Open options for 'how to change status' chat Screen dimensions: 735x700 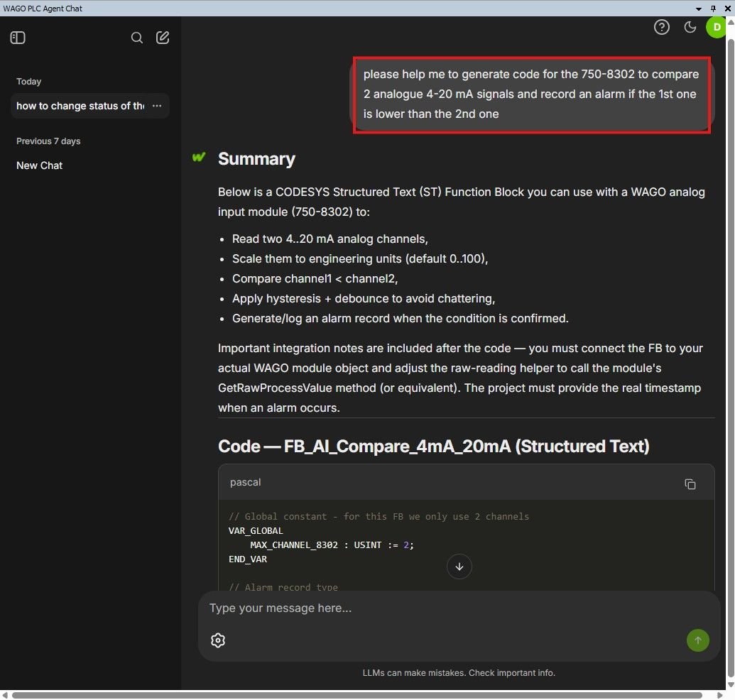click(x=157, y=106)
